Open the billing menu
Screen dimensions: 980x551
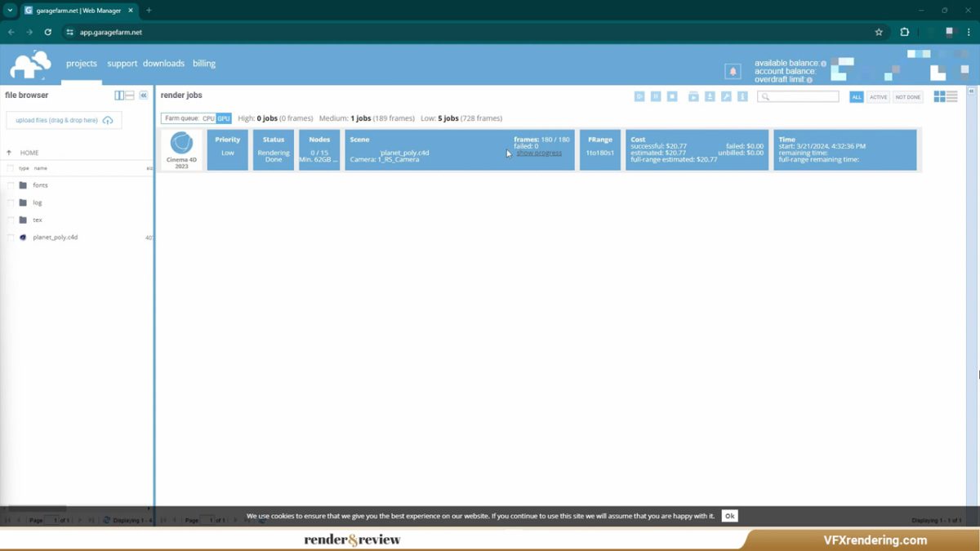(204, 64)
